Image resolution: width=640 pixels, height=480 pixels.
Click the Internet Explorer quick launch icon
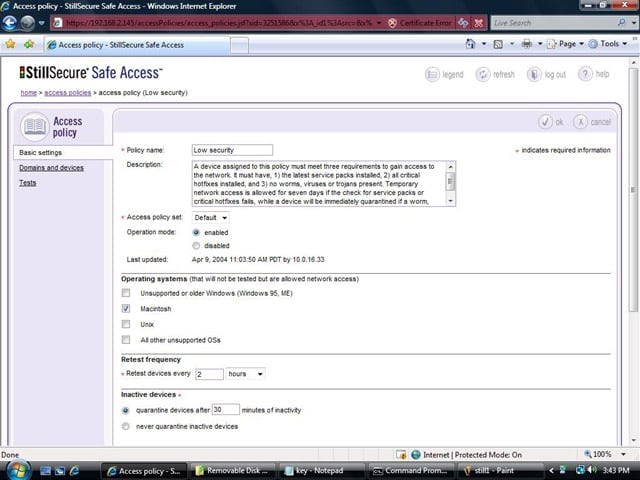point(75,471)
